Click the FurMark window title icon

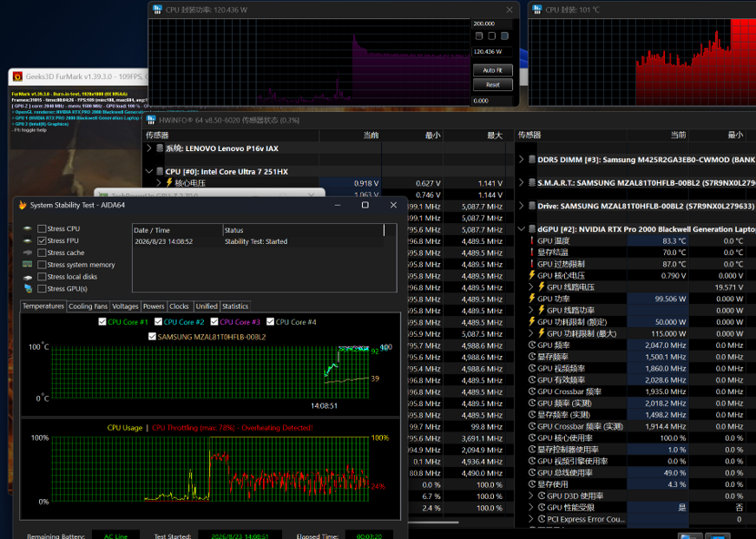tap(18, 76)
